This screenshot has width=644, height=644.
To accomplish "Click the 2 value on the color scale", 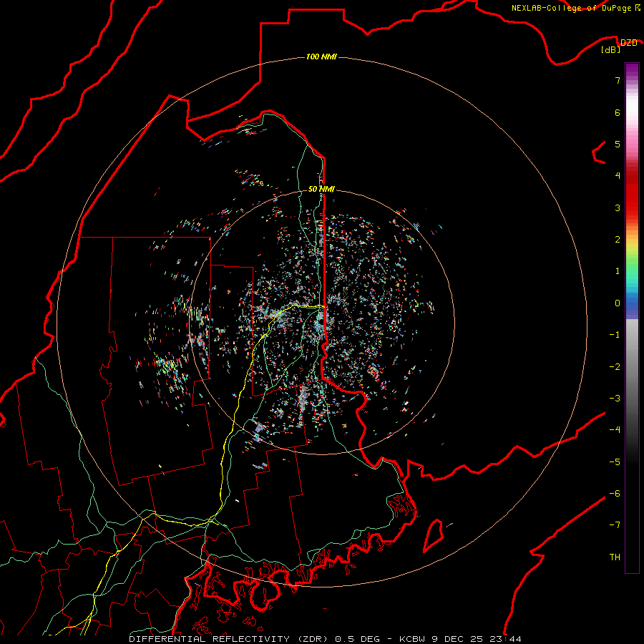I will point(618,240).
